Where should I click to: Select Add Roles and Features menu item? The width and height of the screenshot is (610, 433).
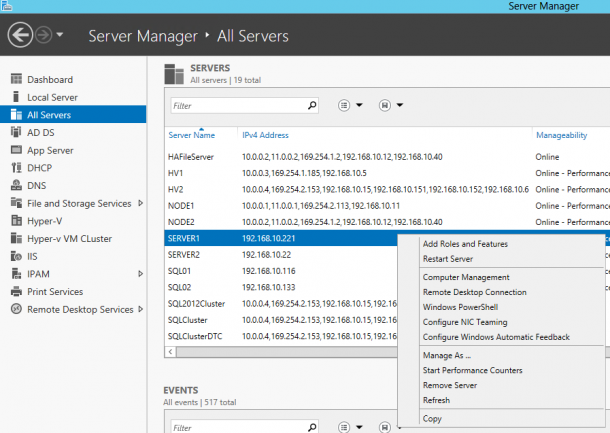465,244
